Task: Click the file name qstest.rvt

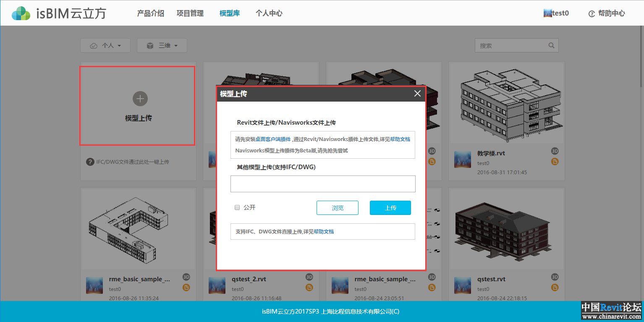Action: tap(492, 279)
